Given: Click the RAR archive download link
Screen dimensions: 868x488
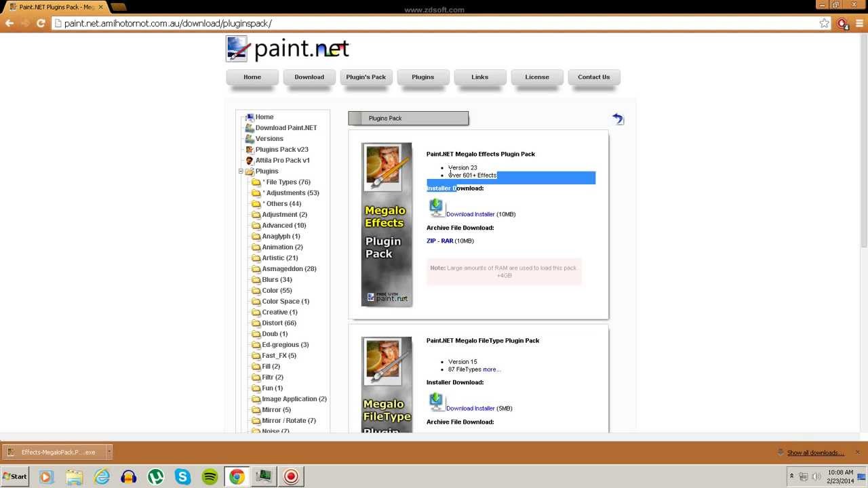Looking at the screenshot, I should click(447, 241).
